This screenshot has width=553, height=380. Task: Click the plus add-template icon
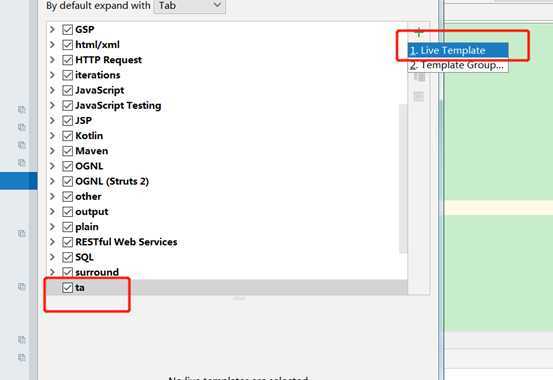coord(419,32)
